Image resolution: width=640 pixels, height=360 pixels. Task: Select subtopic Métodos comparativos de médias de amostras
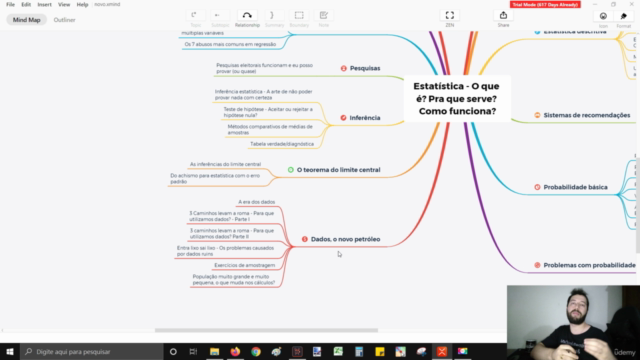[x=270, y=129]
